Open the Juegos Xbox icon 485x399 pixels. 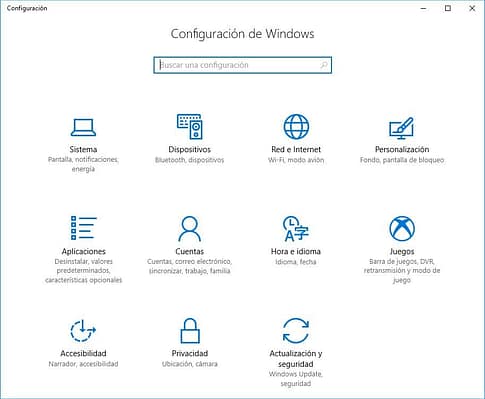tap(402, 229)
